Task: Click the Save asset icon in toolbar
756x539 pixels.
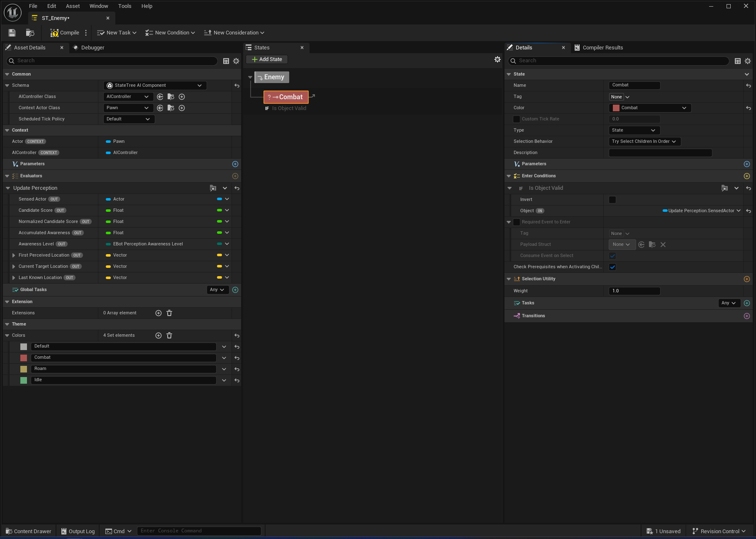Action: coord(12,33)
